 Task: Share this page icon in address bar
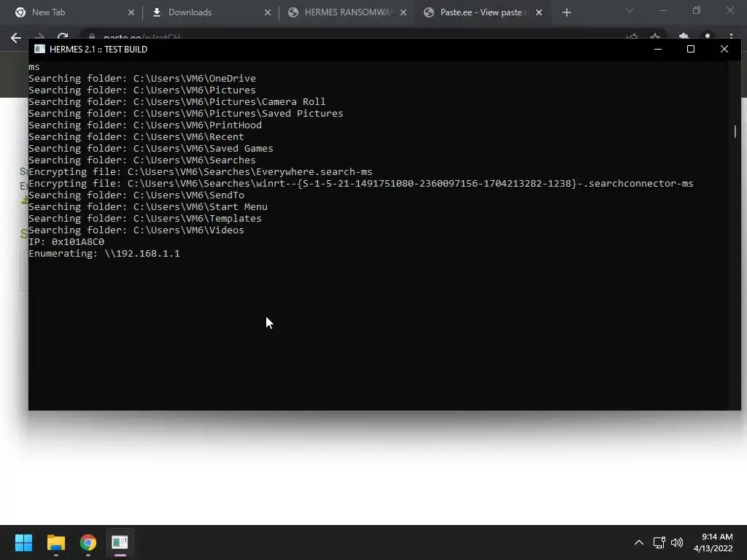coord(632,36)
